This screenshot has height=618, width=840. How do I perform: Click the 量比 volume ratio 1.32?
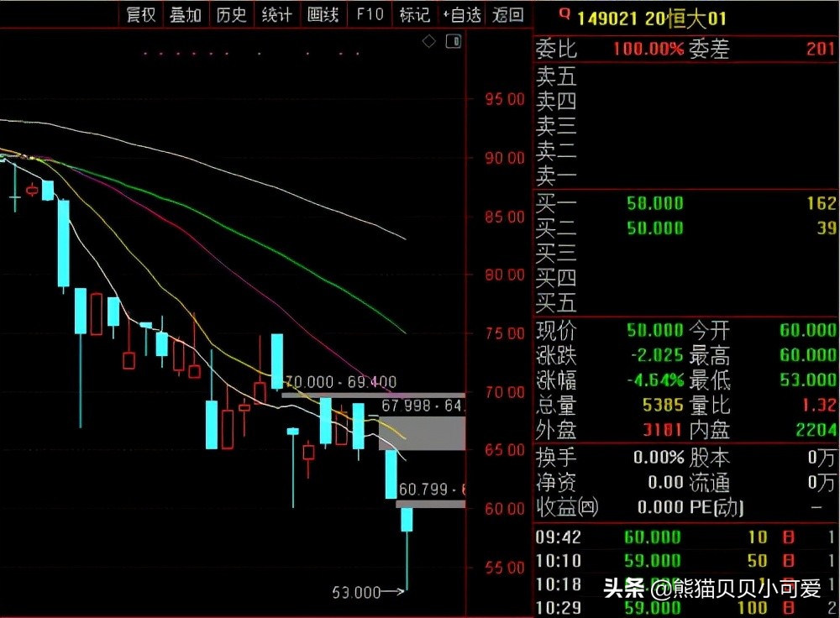pyautogui.click(x=818, y=406)
